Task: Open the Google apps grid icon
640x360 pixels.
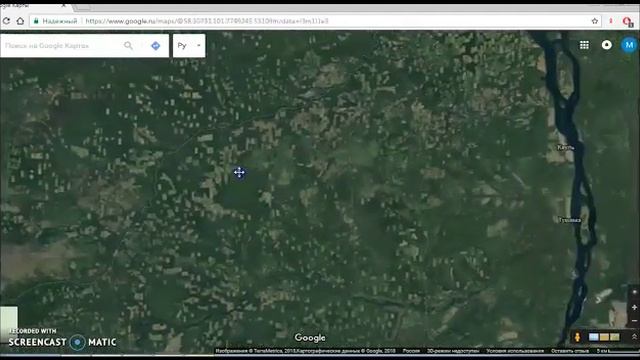Action: [x=584, y=45]
